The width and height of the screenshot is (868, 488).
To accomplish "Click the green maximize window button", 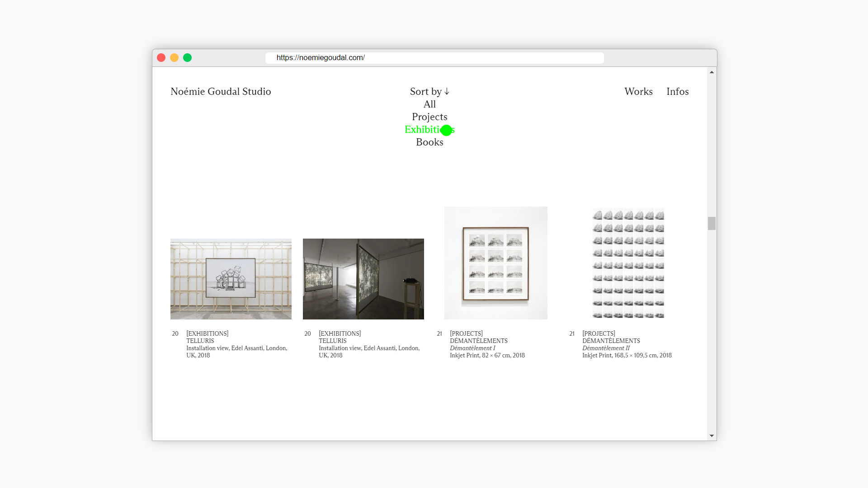I will click(x=187, y=58).
